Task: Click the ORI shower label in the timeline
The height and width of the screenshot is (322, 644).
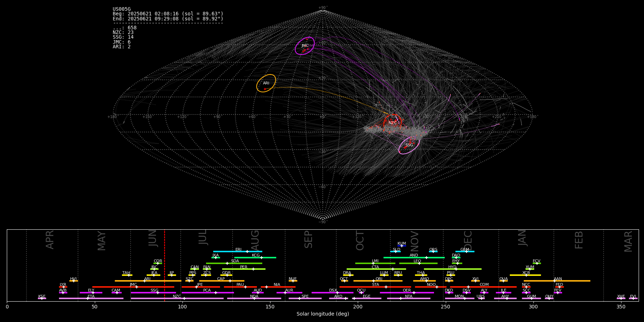Action: [379, 279]
